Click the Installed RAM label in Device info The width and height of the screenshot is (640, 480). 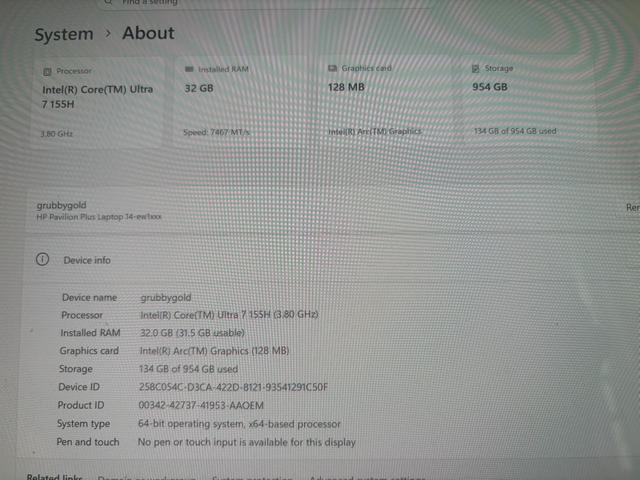90,333
